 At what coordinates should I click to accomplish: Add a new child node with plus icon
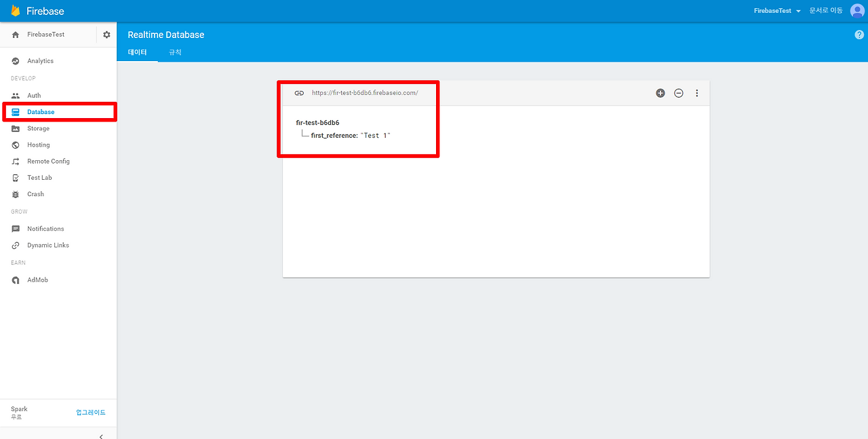pyautogui.click(x=660, y=93)
